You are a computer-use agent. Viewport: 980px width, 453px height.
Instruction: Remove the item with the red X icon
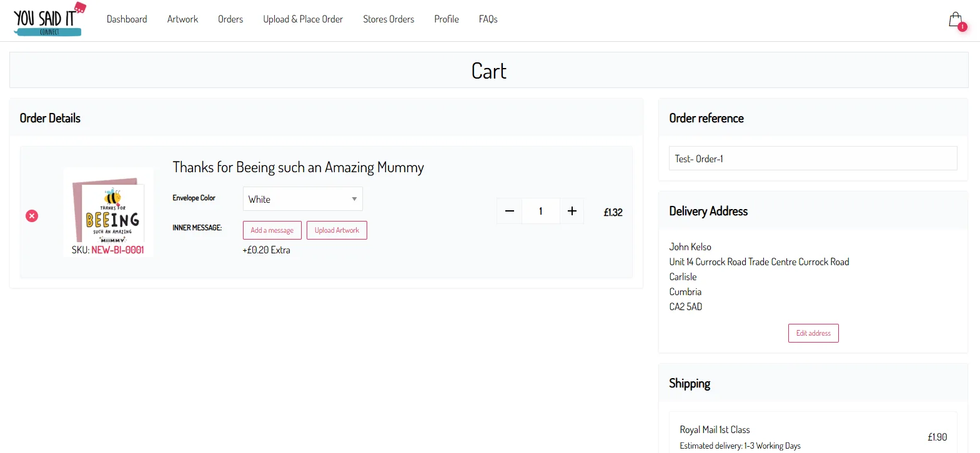point(32,216)
